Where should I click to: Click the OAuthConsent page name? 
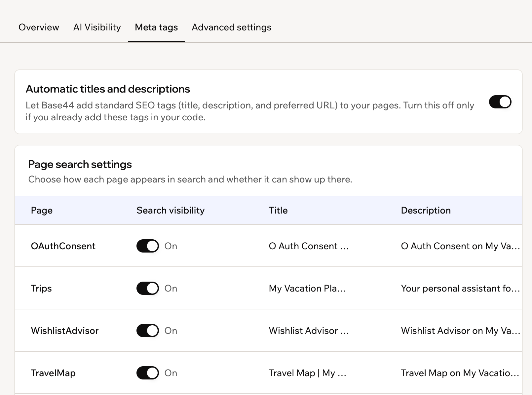[63, 246]
